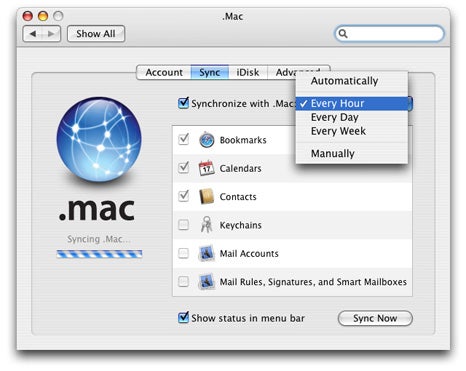Enable the Keychains sync checkbox
Viewport: 466px width, 371px height.
pos(183,225)
